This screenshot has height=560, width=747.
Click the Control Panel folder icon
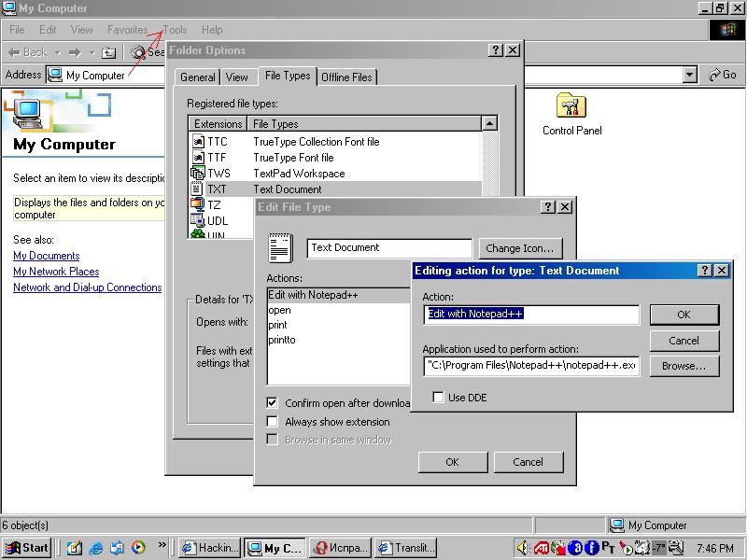(571, 105)
